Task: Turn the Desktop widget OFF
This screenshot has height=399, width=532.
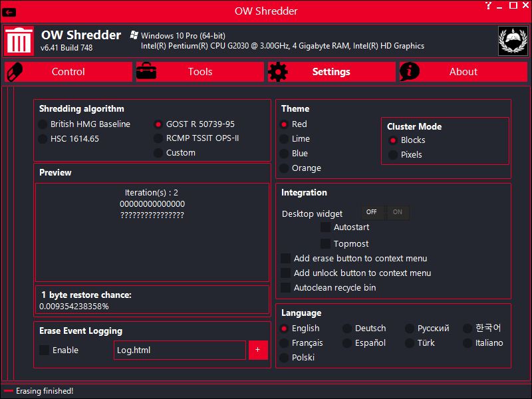Action: (x=373, y=212)
